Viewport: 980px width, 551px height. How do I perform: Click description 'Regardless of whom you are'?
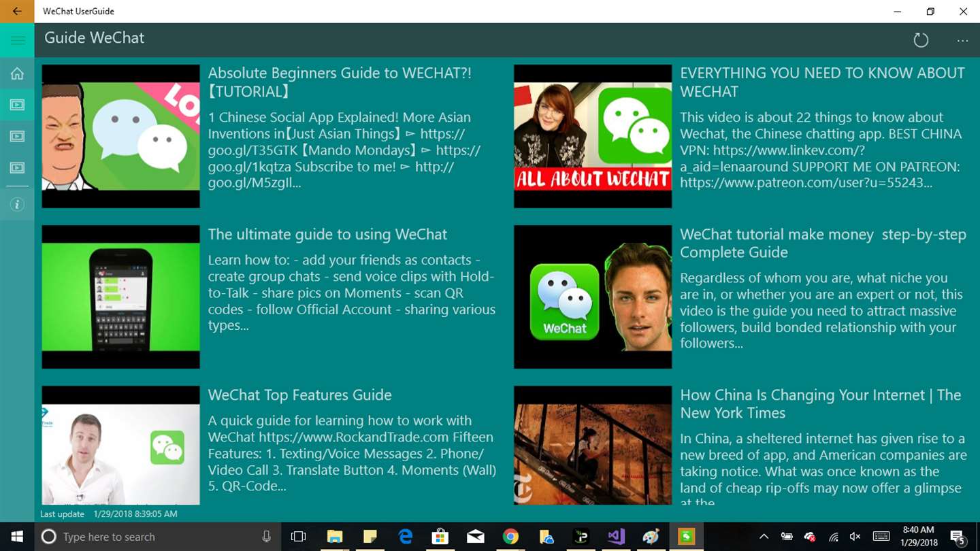click(x=821, y=310)
